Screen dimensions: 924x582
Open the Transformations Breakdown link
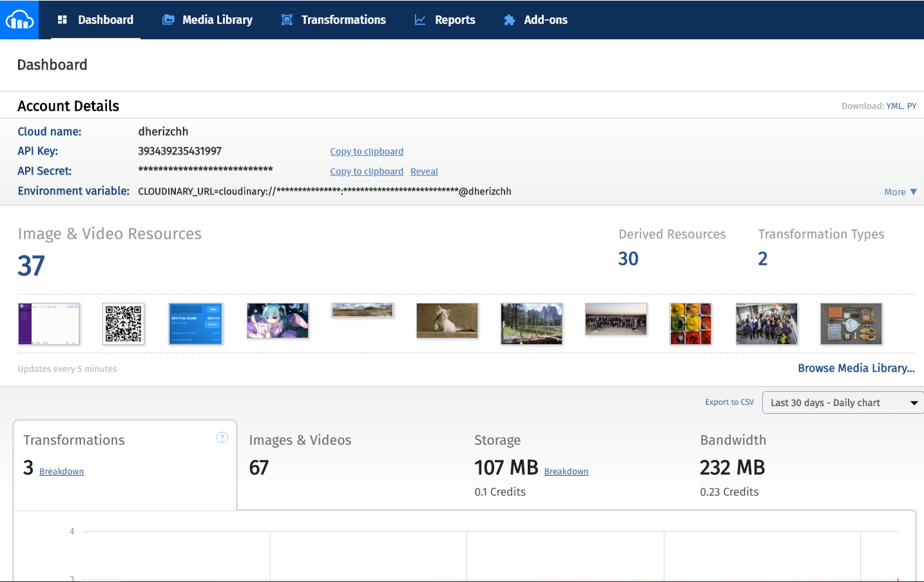(x=61, y=472)
